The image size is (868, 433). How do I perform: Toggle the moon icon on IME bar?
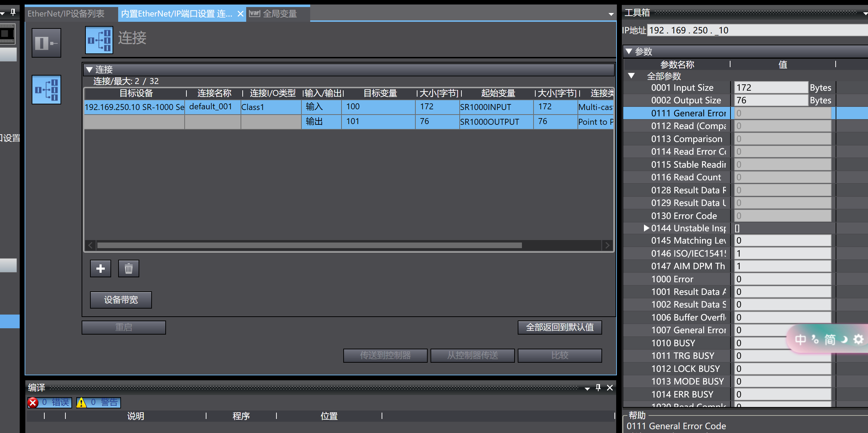tap(844, 339)
